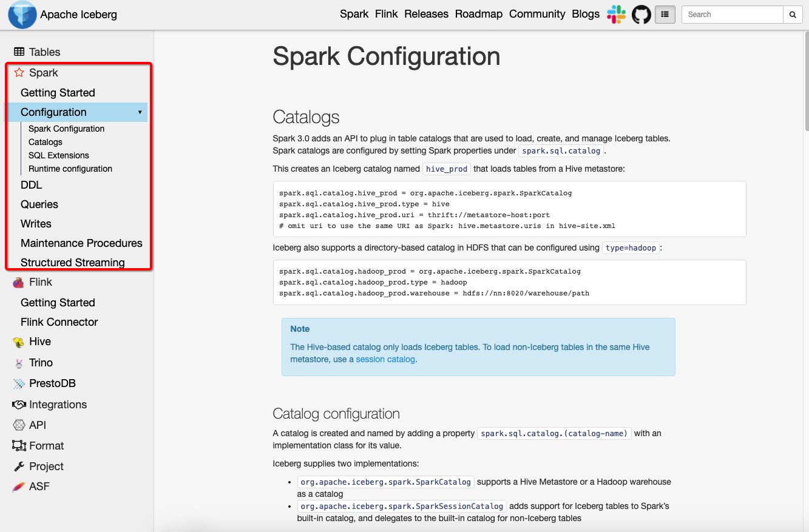Open the Community top navigation link

coord(537,14)
